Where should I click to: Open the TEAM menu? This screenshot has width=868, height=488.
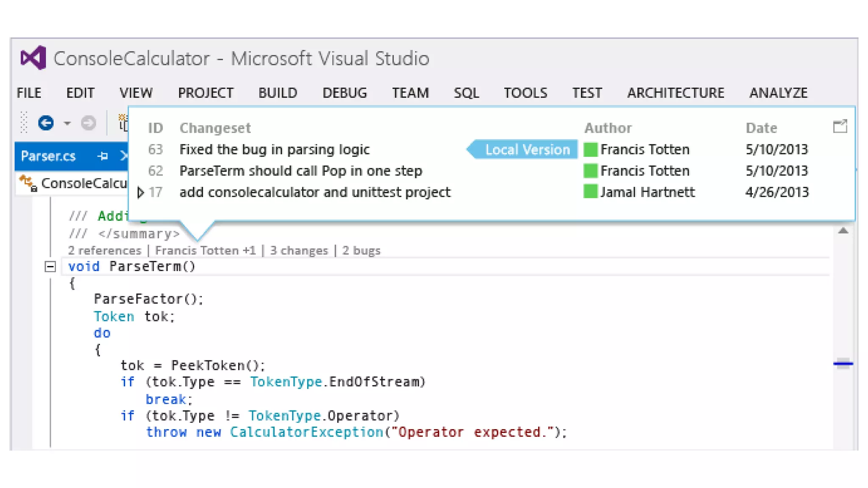point(410,93)
